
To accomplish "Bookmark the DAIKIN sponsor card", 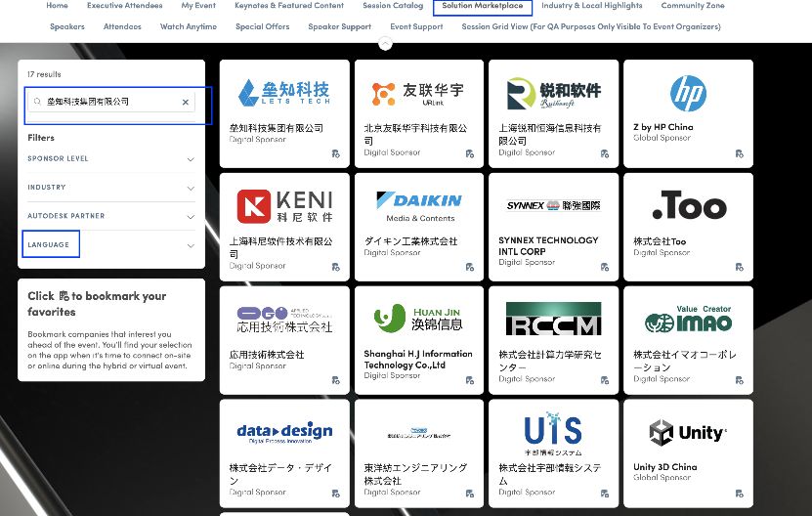I will point(469,267).
